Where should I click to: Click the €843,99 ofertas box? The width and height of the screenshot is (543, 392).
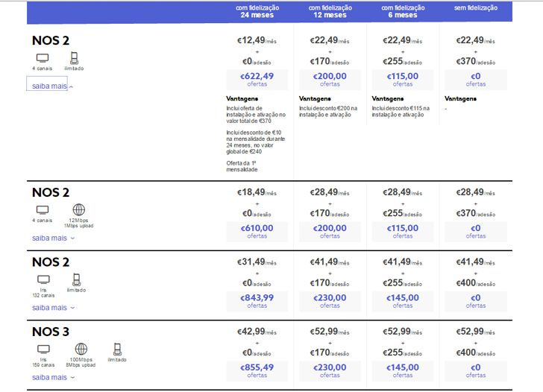[257, 301]
